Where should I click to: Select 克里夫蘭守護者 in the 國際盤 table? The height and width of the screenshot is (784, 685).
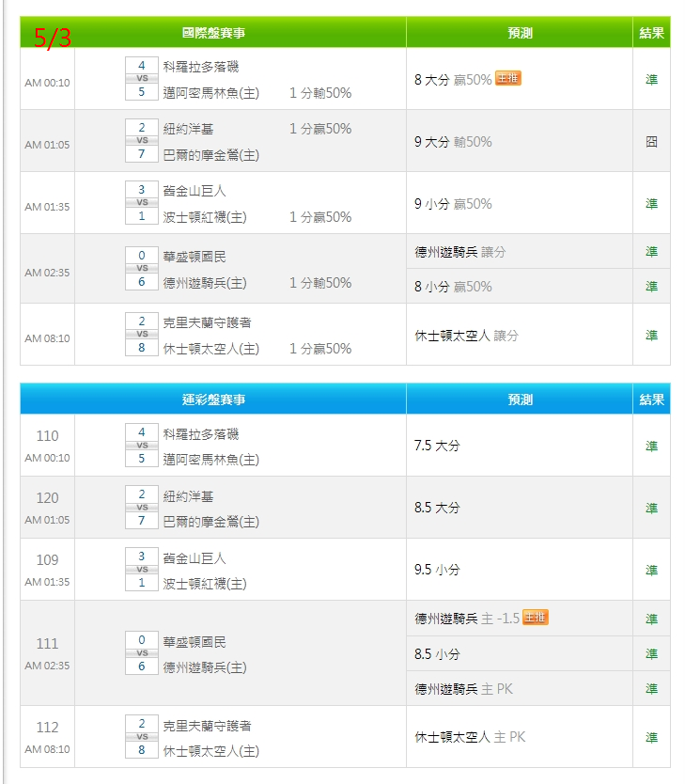(x=207, y=322)
